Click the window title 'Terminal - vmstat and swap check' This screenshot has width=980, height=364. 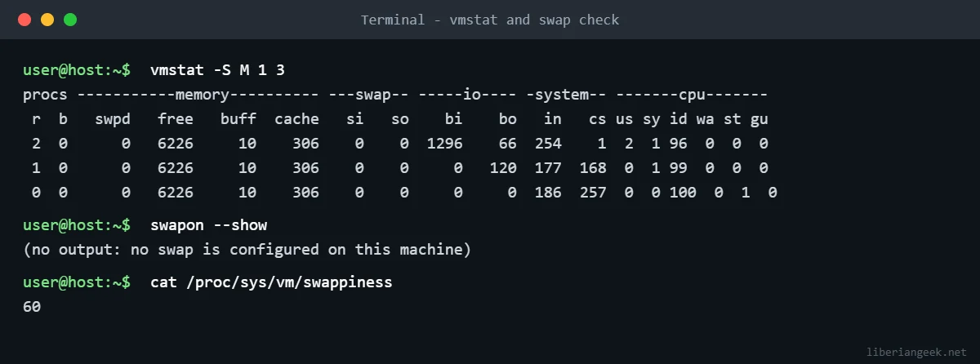[x=490, y=20]
